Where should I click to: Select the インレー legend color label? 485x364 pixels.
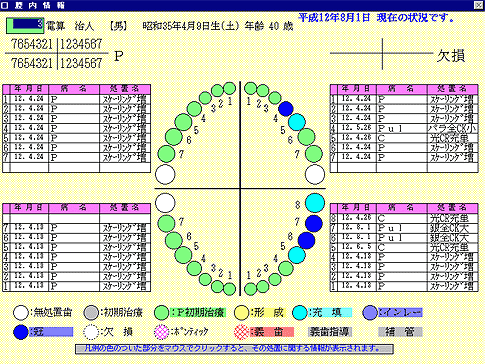(400, 312)
